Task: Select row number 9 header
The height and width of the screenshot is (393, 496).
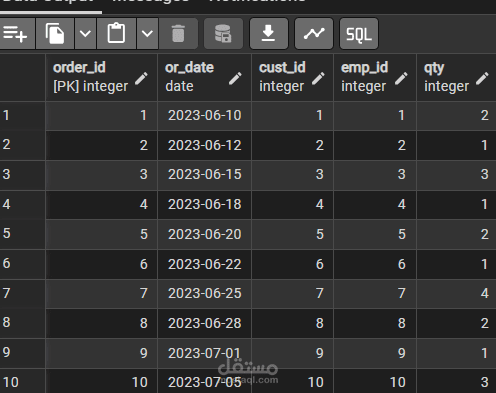Action: click(x=22, y=353)
